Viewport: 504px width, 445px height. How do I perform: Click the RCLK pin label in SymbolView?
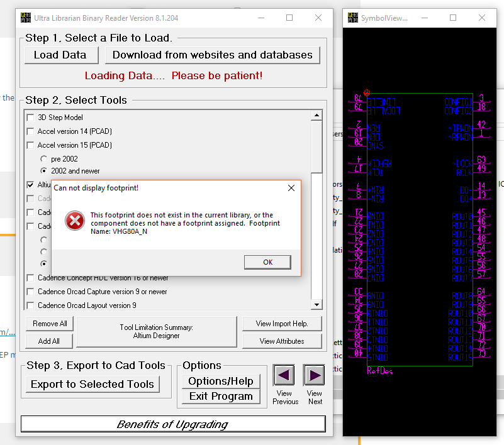tap(464, 173)
